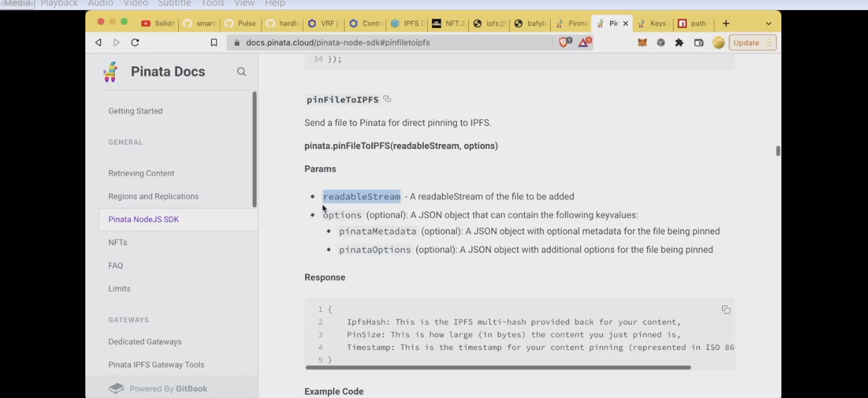
Task: Switch to the NFT.S tab
Action: [448, 24]
